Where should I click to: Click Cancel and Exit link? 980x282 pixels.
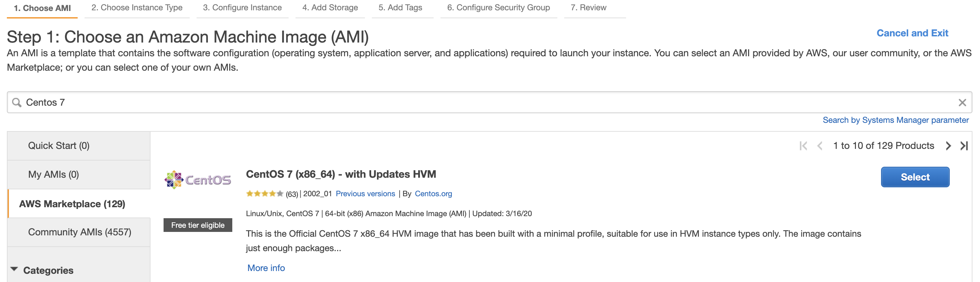click(912, 33)
